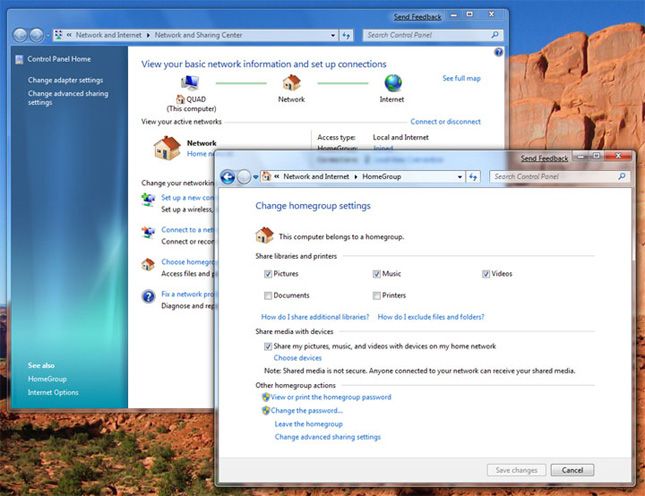The image size is (645, 496).
Task: Click the magnifier icon in Sharing Center search
Action: click(495, 35)
